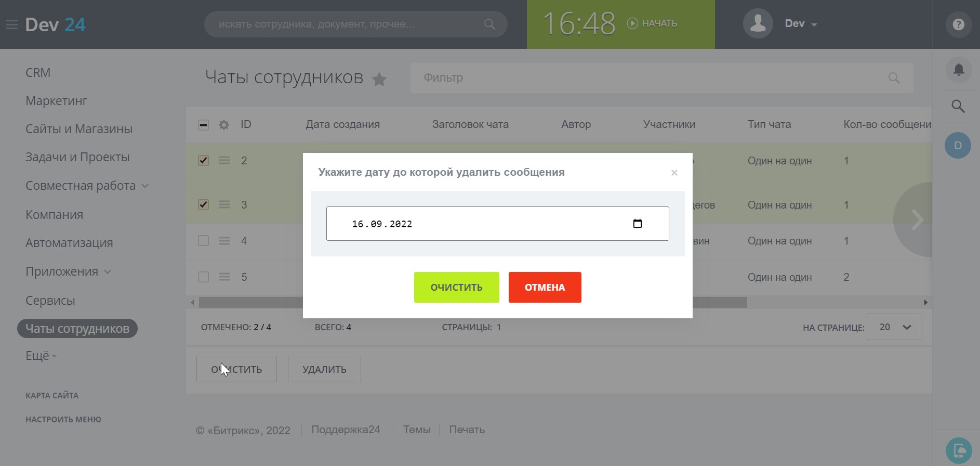
Task: Click the row actions icon for chat 4
Action: tap(224, 241)
